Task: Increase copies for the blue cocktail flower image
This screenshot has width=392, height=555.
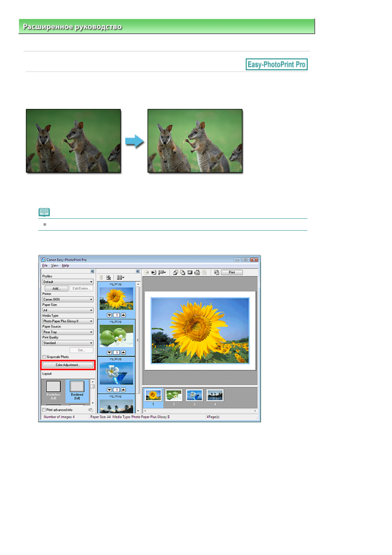Action: coord(123,390)
